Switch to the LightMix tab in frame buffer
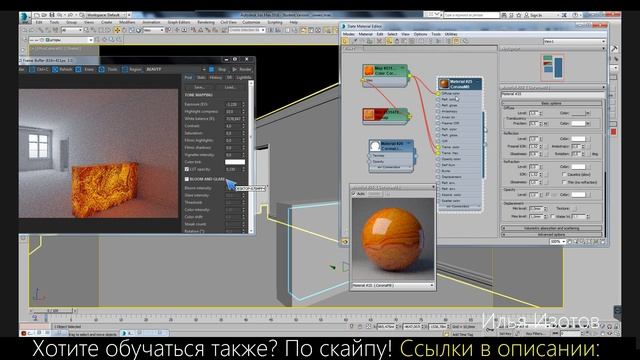 (x=244, y=78)
